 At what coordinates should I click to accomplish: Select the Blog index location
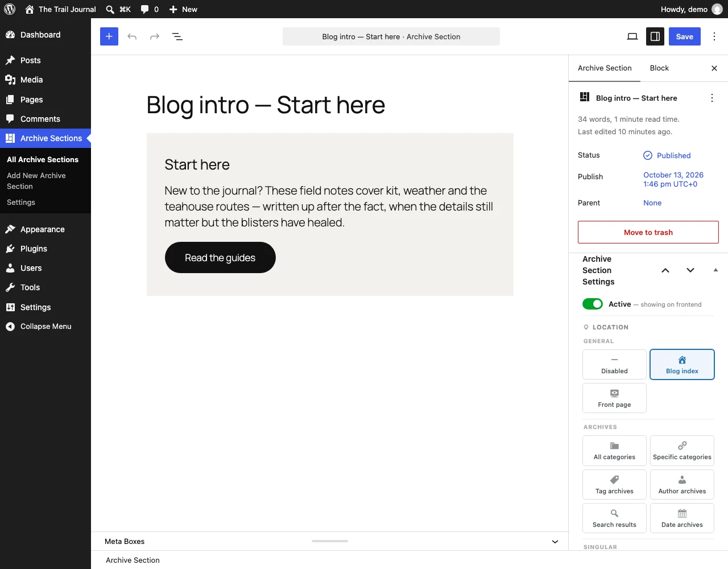682,364
